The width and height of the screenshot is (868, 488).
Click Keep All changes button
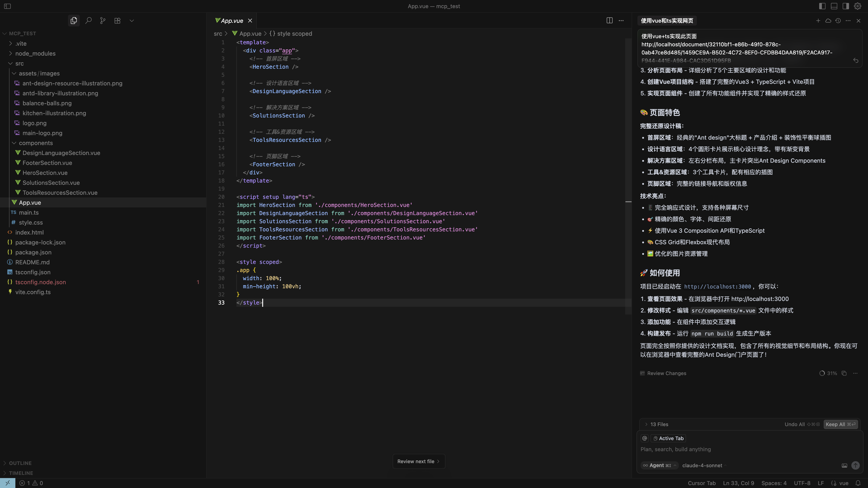pyautogui.click(x=840, y=424)
